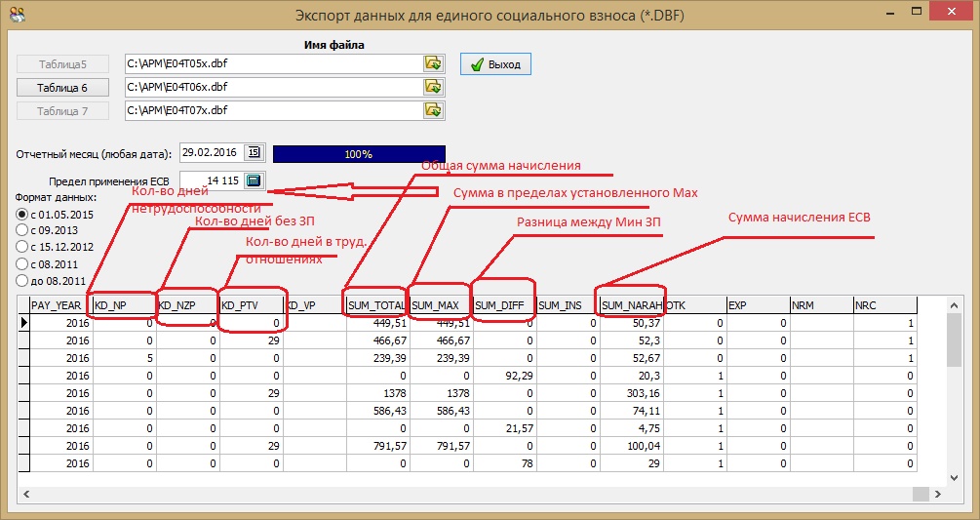Click browse folder icon for E04T05x.dbf
980x520 pixels.
(x=433, y=63)
